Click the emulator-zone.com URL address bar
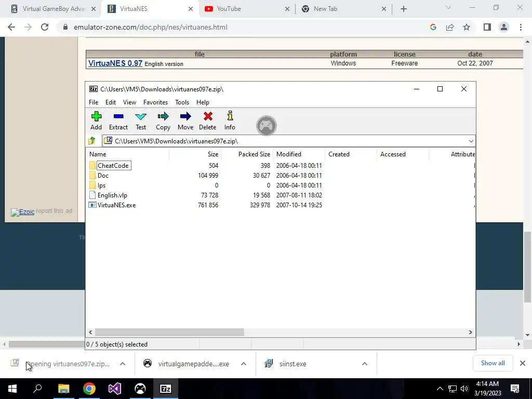 tap(151, 27)
